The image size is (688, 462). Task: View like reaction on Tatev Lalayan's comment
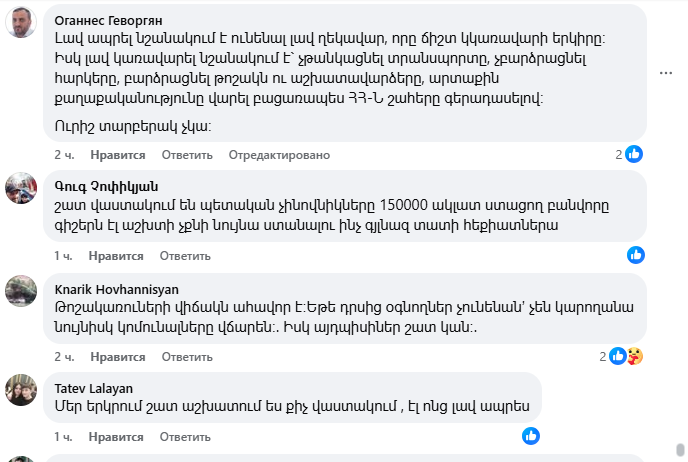coord(531,436)
